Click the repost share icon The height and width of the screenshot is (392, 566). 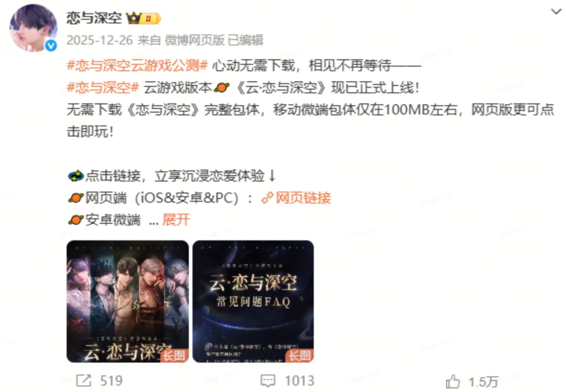pos(84,381)
